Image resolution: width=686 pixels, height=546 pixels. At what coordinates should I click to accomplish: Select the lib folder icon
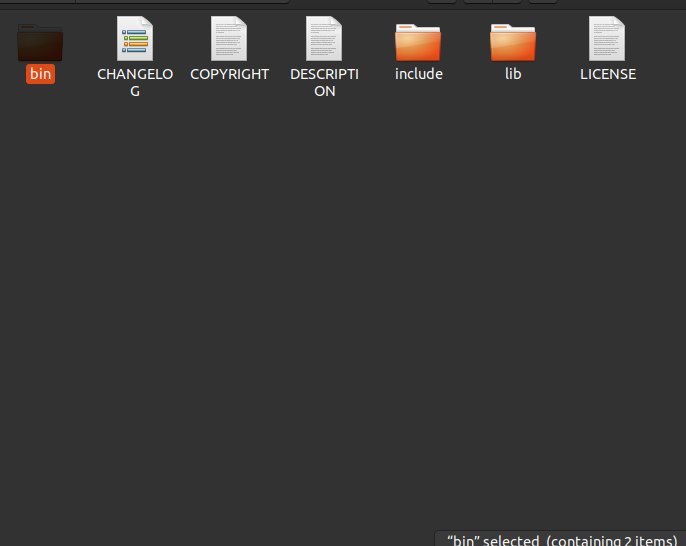[513, 42]
